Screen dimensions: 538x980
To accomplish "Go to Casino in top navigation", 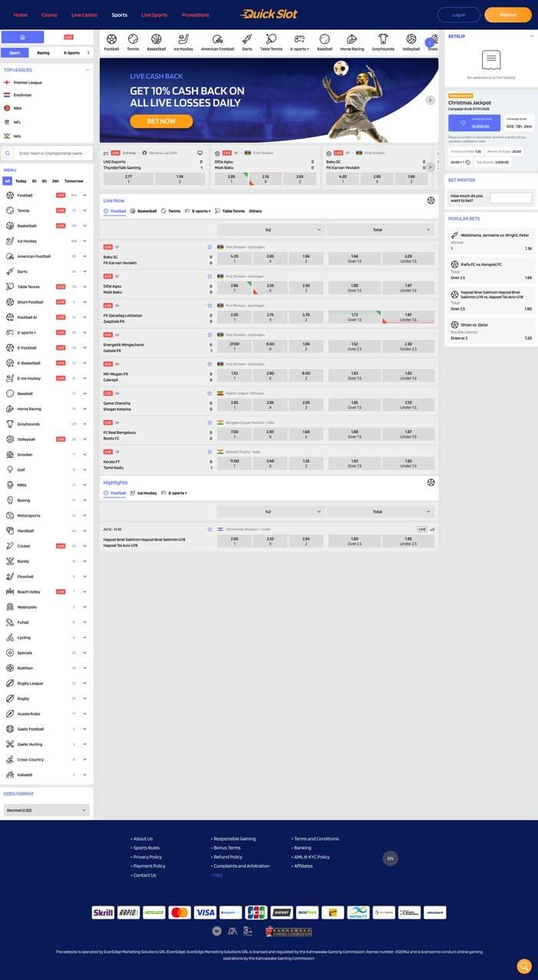I will coord(49,15).
